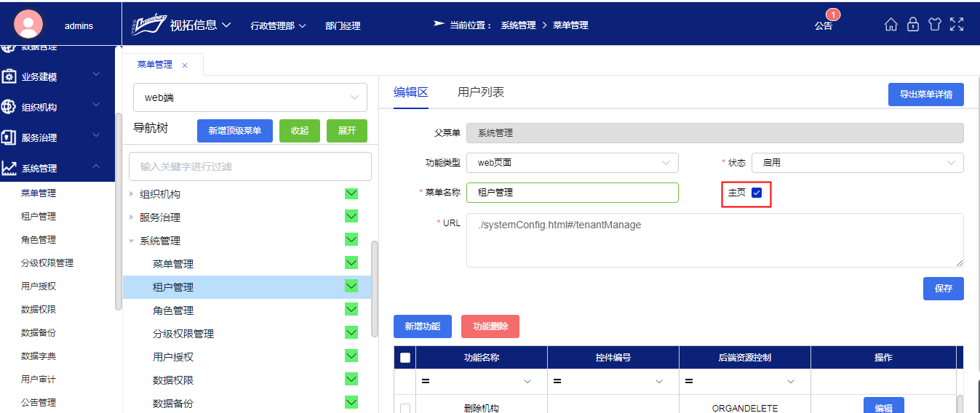Open the 功能名称 filter operator dropdown
Viewport: 980px width, 413px height.
click(x=527, y=382)
